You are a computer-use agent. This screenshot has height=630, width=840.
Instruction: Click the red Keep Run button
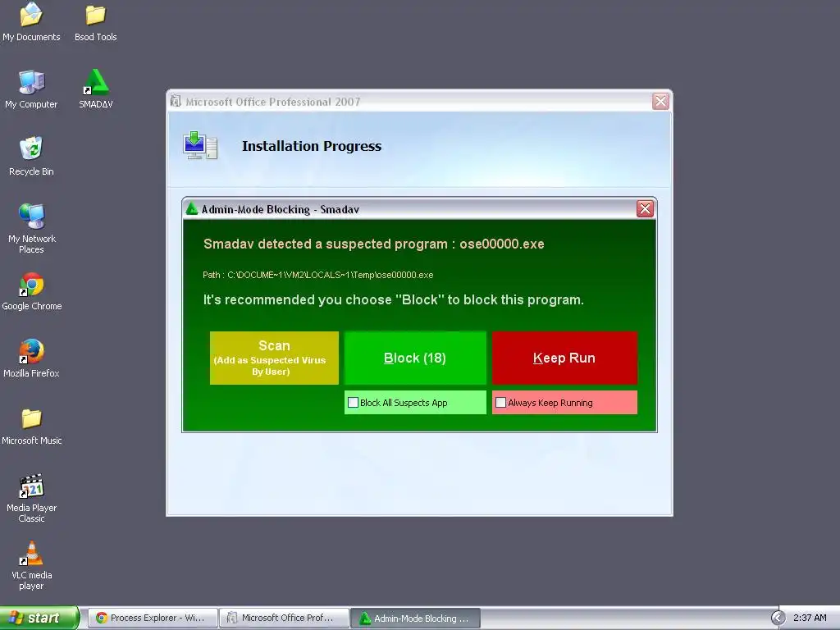tap(564, 358)
